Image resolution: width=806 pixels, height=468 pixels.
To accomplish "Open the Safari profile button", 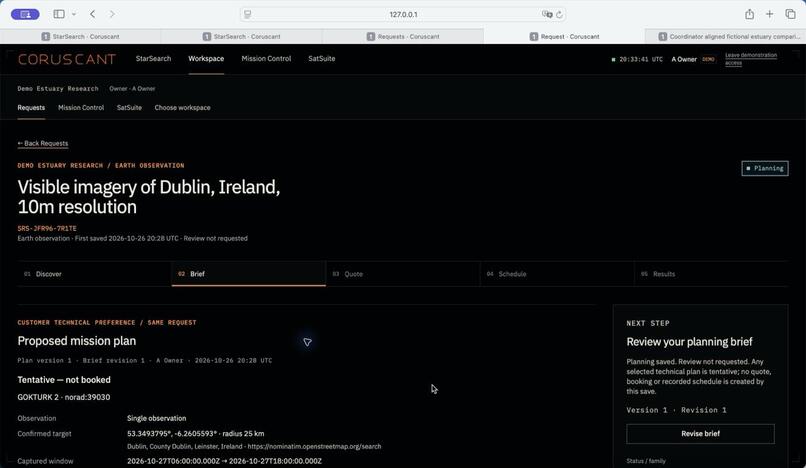I will [x=25, y=14].
